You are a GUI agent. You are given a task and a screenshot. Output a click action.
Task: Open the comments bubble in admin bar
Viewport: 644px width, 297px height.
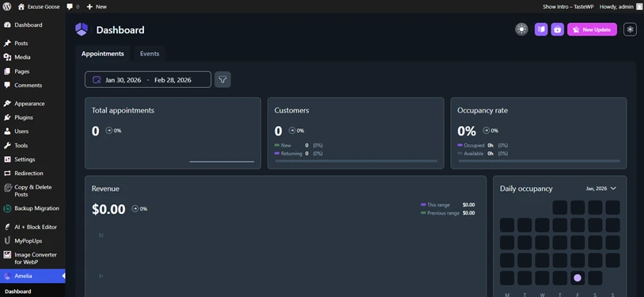tap(73, 6)
